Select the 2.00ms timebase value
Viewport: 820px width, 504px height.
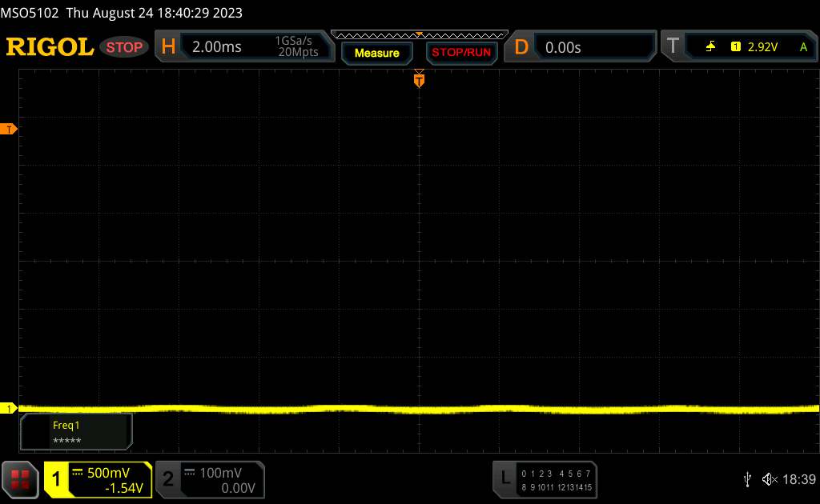[216, 47]
